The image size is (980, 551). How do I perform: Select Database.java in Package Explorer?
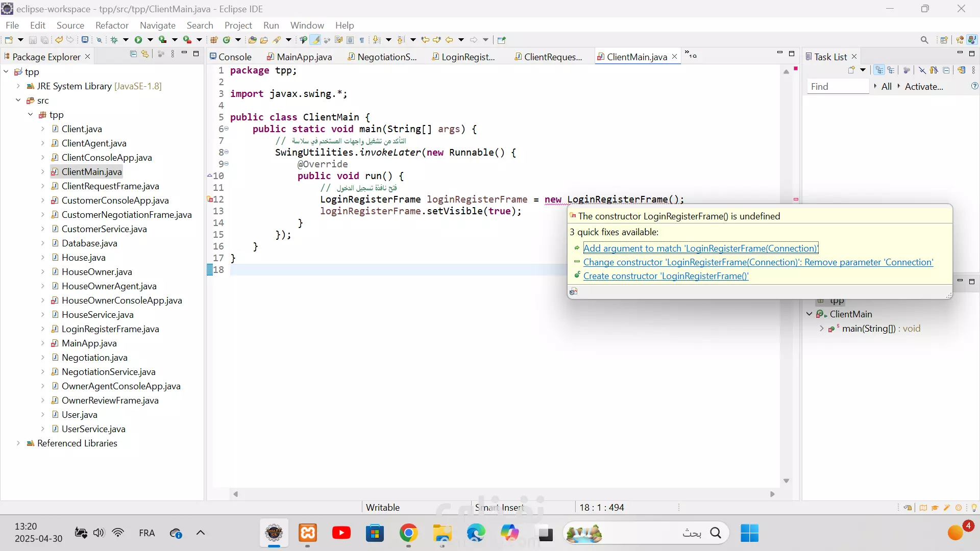click(89, 243)
